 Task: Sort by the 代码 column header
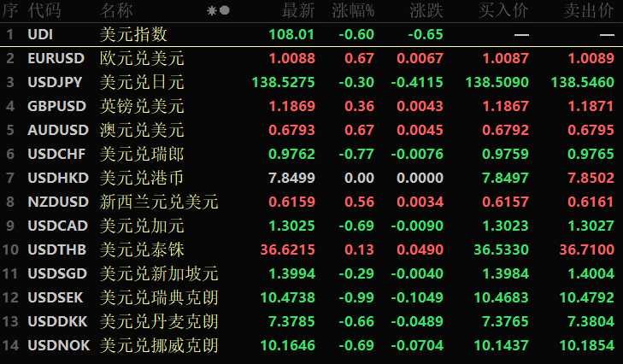click(x=44, y=11)
